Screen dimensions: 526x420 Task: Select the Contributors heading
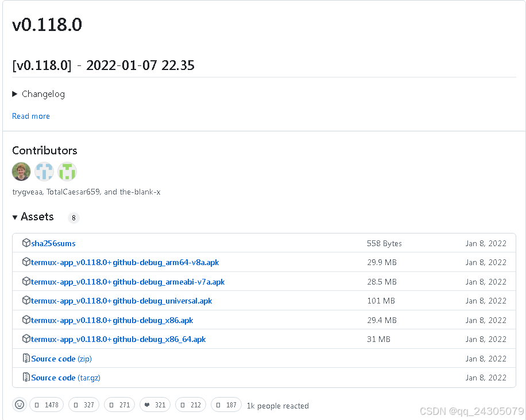click(45, 150)
